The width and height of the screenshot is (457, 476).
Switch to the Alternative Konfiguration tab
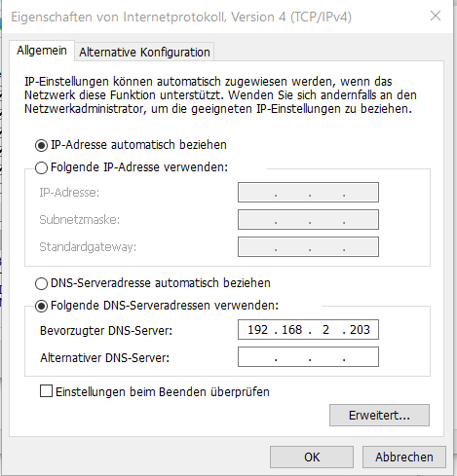point(144,52)
